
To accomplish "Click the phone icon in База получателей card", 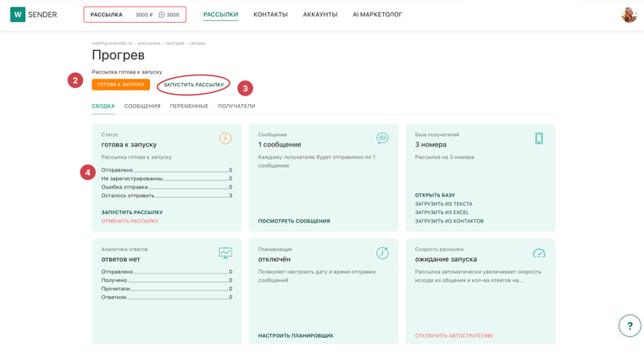I will click(539, 138).
